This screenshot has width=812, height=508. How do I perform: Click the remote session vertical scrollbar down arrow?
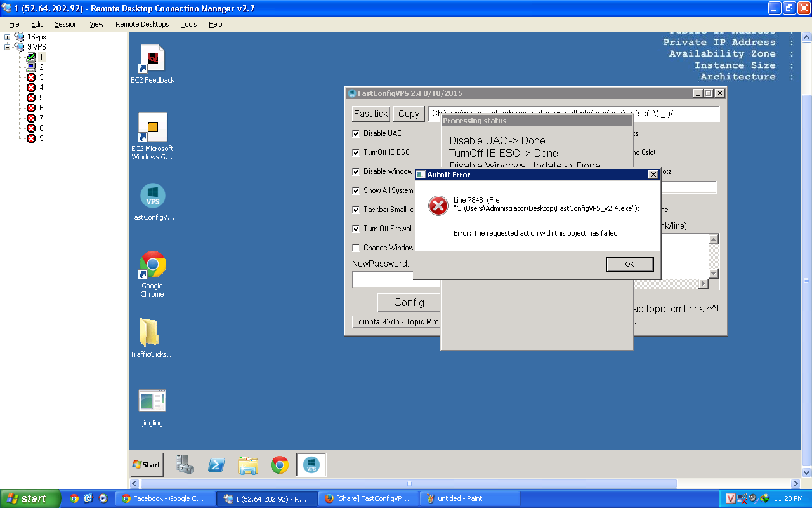tap(807, 473)
